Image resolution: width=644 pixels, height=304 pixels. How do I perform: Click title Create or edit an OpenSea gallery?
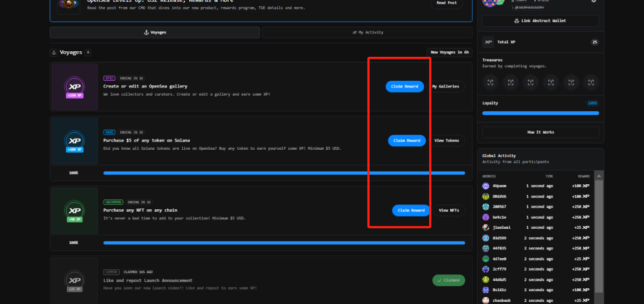point(145,86)
